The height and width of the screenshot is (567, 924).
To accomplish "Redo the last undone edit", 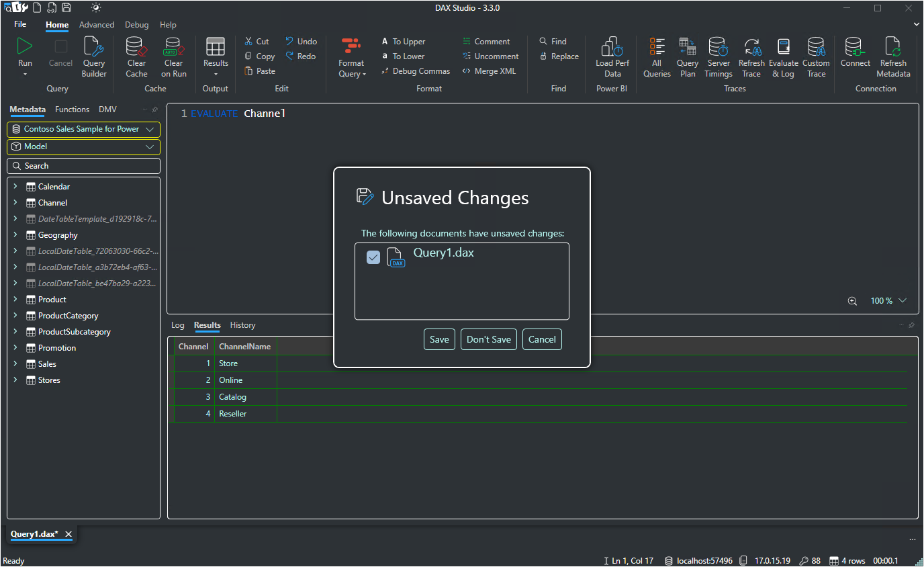I will (x=300, y=56).
